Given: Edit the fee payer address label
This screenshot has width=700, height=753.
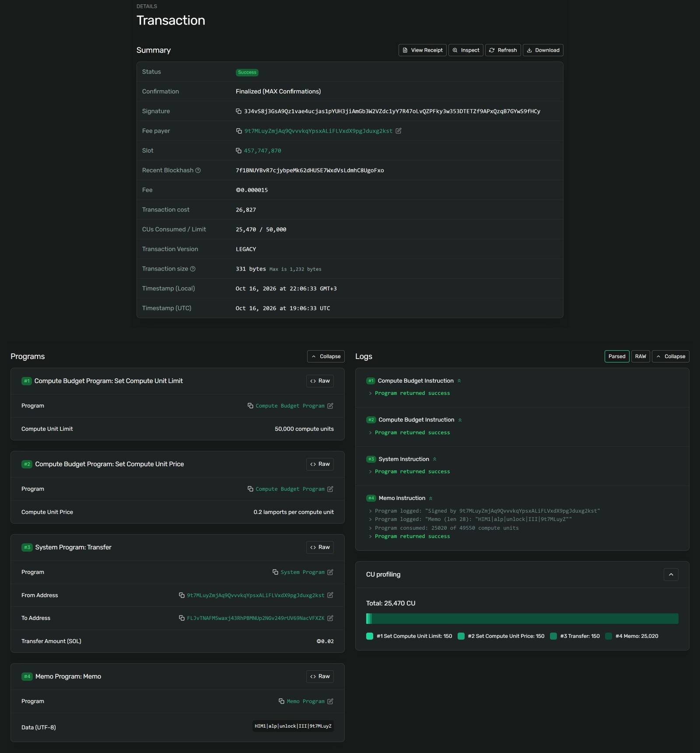Looking at the screenshot, I should point(399,131).
